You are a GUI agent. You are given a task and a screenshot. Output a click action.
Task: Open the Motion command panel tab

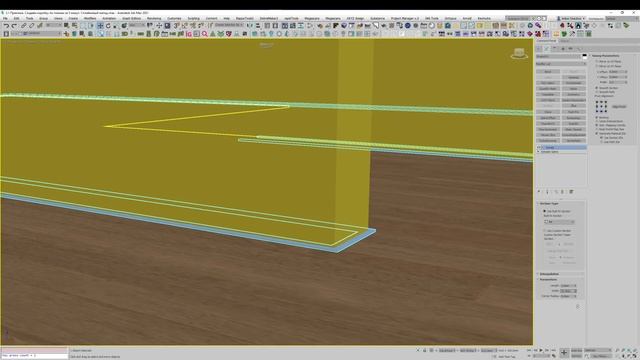(563, 49)
